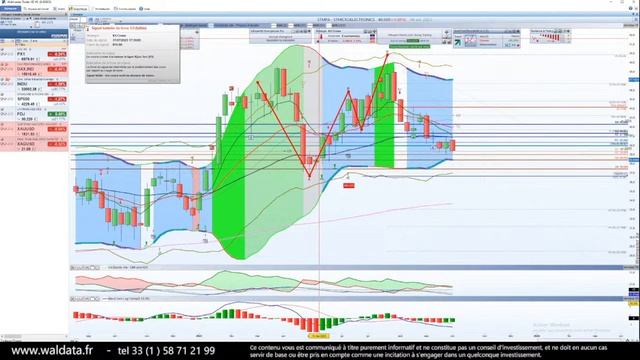640x360 pixels.
Task: Select the SP500 row in watchlist
Action: click(x=34, y=99)
